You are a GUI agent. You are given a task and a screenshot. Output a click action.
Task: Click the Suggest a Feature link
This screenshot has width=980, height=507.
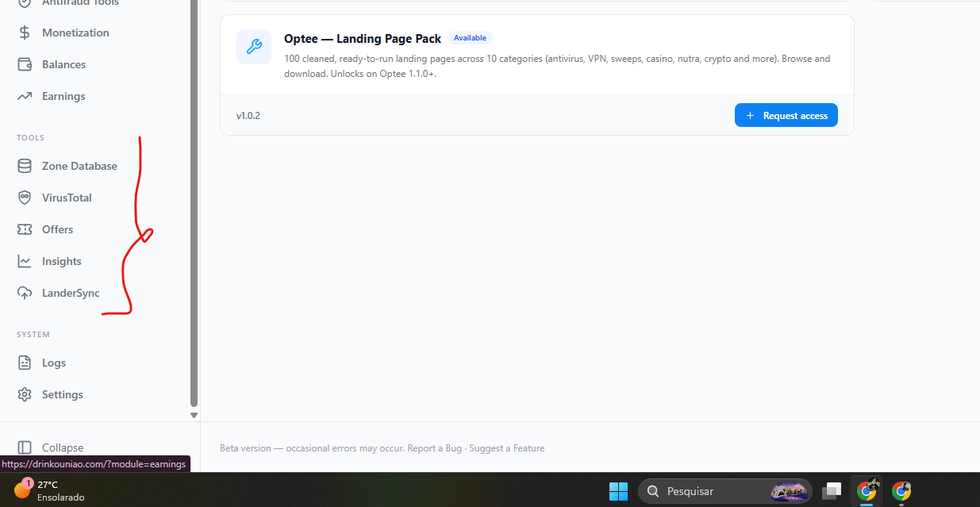[x=507, y=448]
